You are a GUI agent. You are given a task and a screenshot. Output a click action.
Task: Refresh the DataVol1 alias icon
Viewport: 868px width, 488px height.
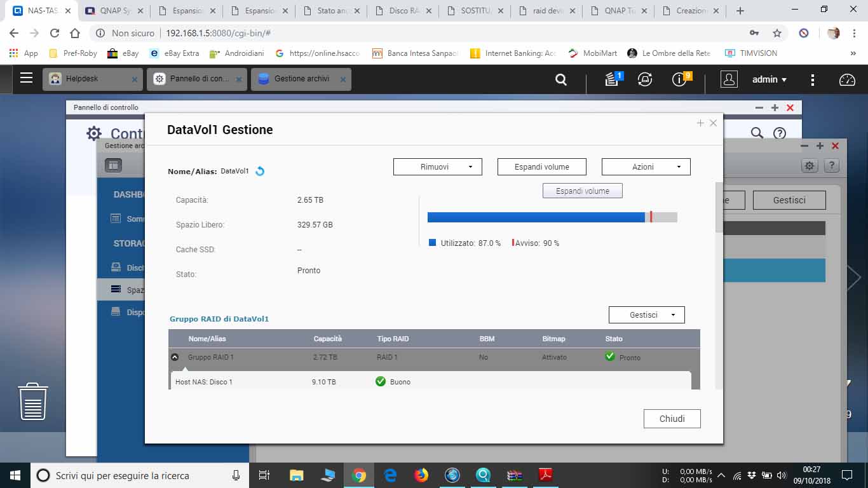[260, 171]
